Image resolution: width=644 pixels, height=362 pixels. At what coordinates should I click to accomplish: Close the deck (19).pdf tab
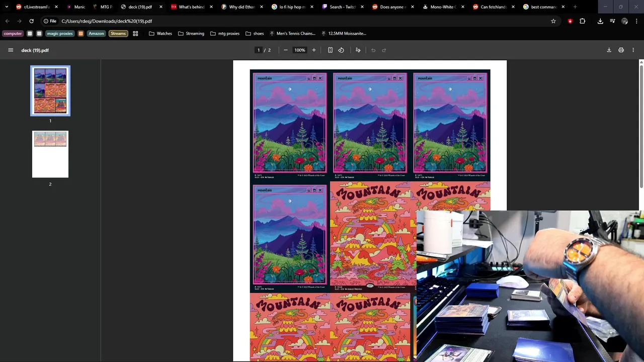[x=161, y=7]
